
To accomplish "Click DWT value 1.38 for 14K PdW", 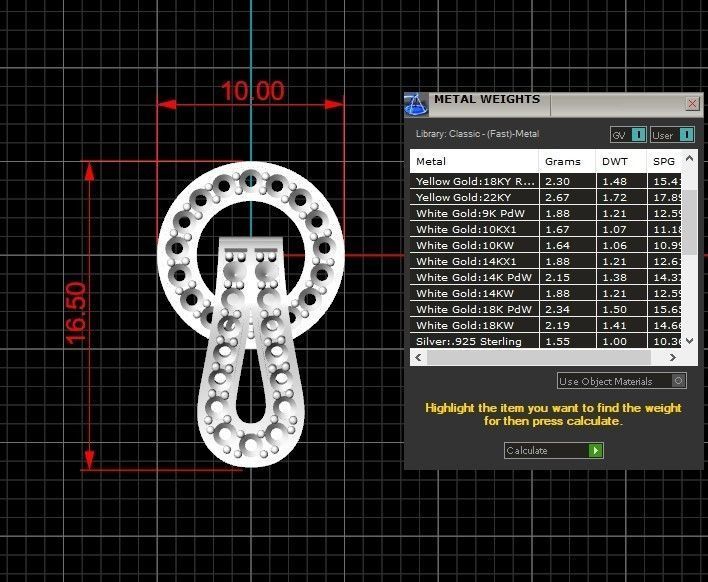I will [x=615, y=277].
